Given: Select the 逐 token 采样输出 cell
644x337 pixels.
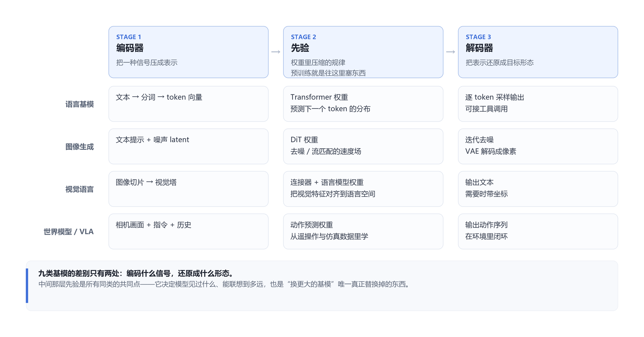Looking at the screenshot, I should 538,104.
